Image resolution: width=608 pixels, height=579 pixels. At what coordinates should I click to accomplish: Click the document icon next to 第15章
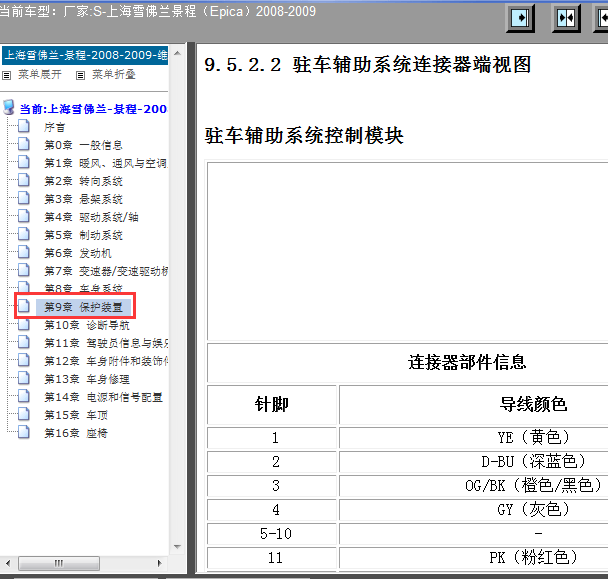(x=24, y=413)
